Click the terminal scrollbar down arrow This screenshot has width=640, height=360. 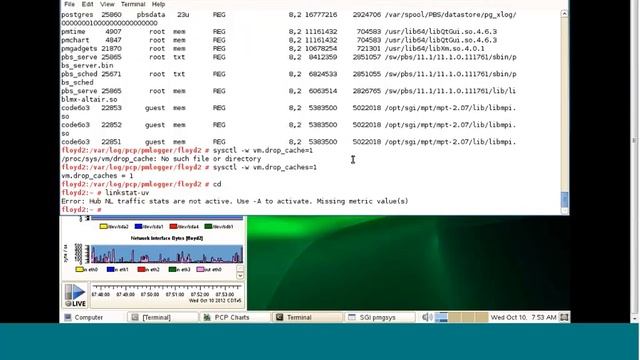[x=564, y=211]
